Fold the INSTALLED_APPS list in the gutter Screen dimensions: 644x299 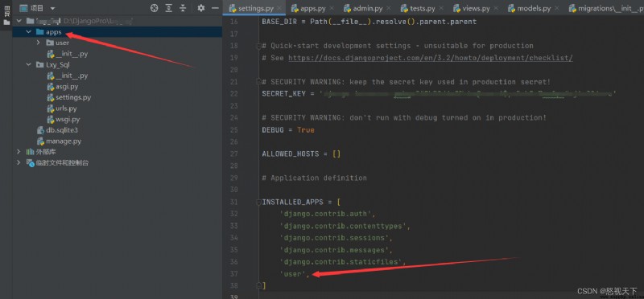click(258, 202)
